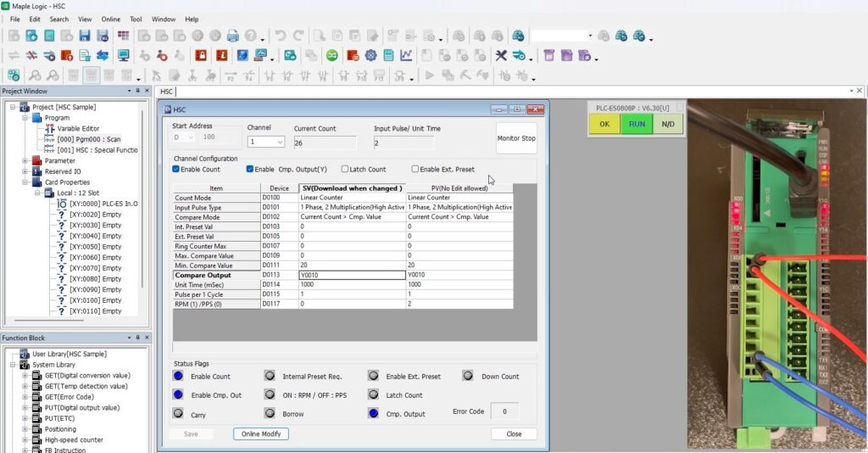
Task: Select [001] HSC : Special Function tree item
Action: 97,150
